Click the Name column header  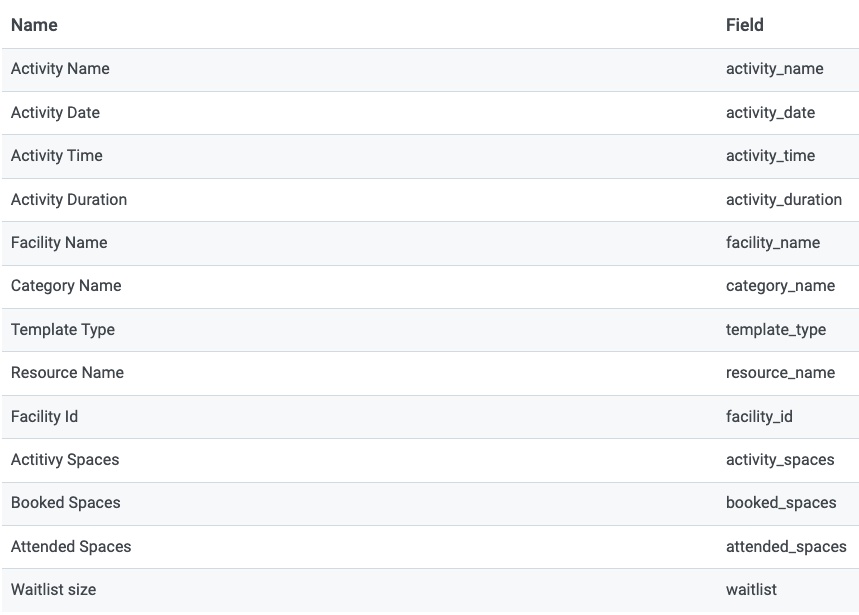click(34, 25)
